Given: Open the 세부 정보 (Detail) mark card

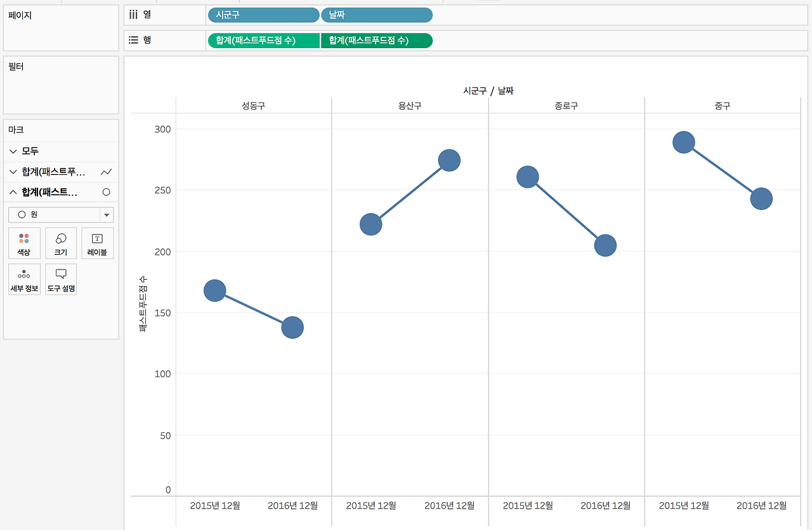Looking at the screenshot, I should (x=24, y=280).
